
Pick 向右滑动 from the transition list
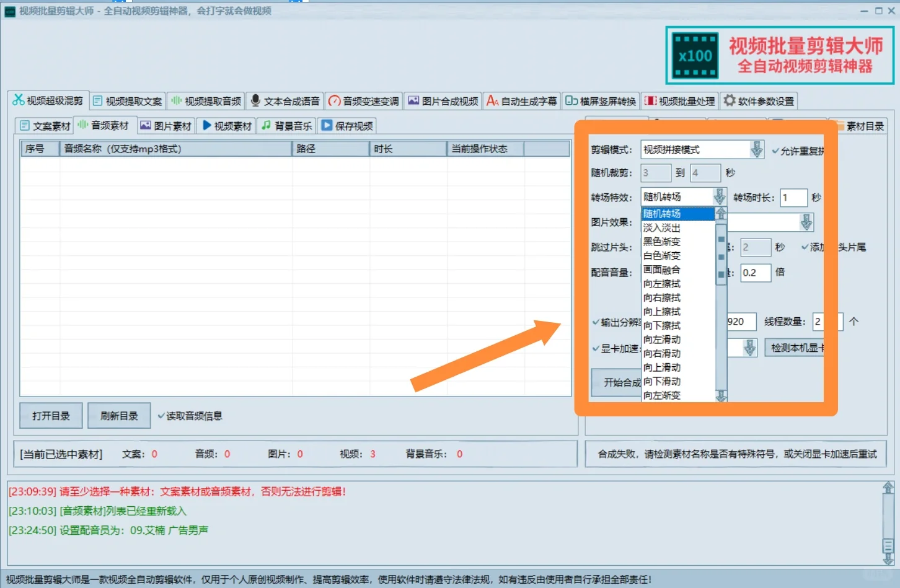(678, 354)
